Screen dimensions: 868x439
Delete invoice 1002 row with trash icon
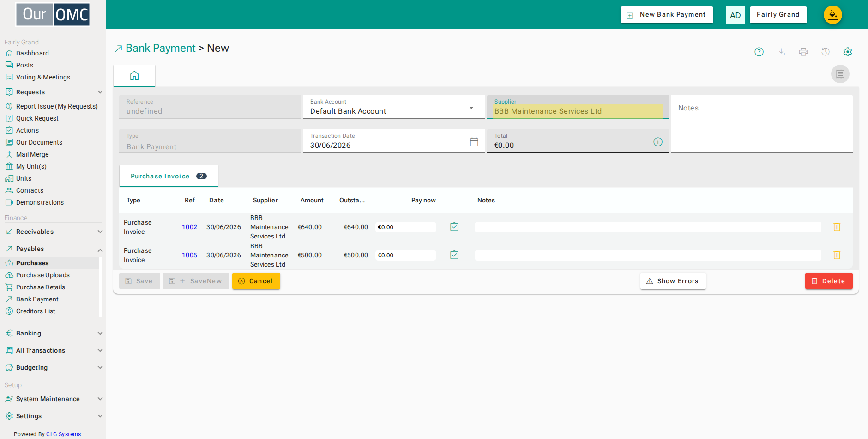tap(837, 227)
